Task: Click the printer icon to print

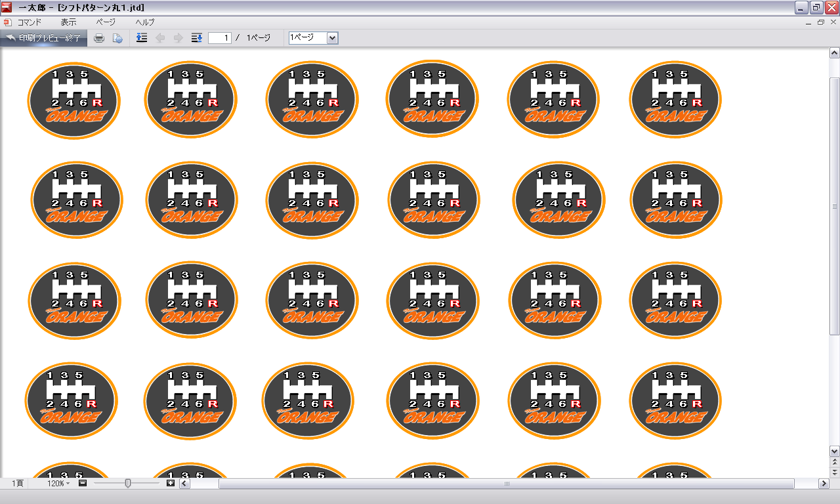Action: pyautogui.click(x=99, y=38)
